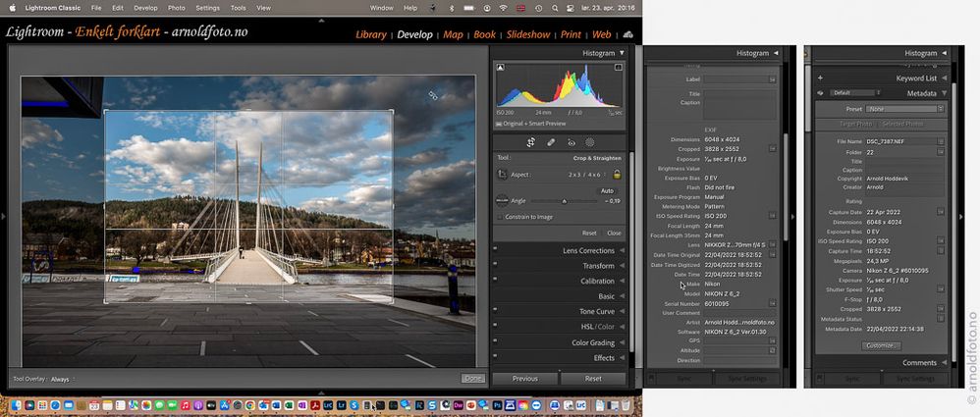This screenshot has height=417, width=980.
Task: Click the action icon next to Folder field
Action: [940, 152]
